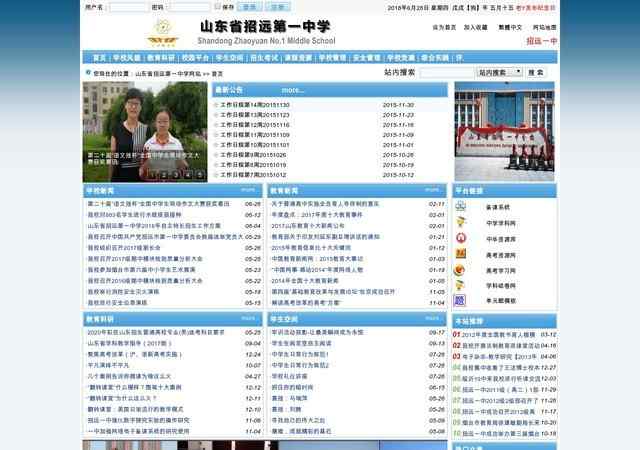Screen dimensions: 640x450
Task: Open '中学生日常行为规范1' article
Action: pos(300,354)
